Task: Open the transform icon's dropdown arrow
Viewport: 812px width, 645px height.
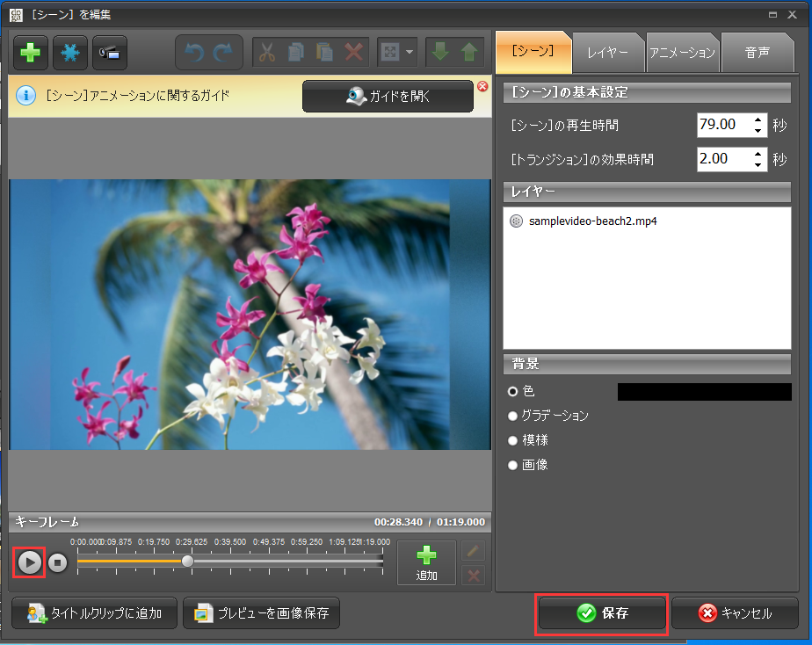Action: click(409, 52)
